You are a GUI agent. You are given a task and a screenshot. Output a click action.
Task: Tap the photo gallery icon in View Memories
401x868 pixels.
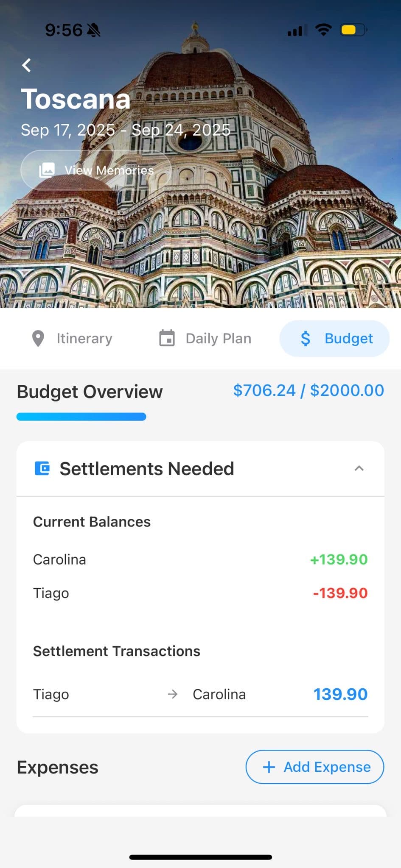point(47,170)
